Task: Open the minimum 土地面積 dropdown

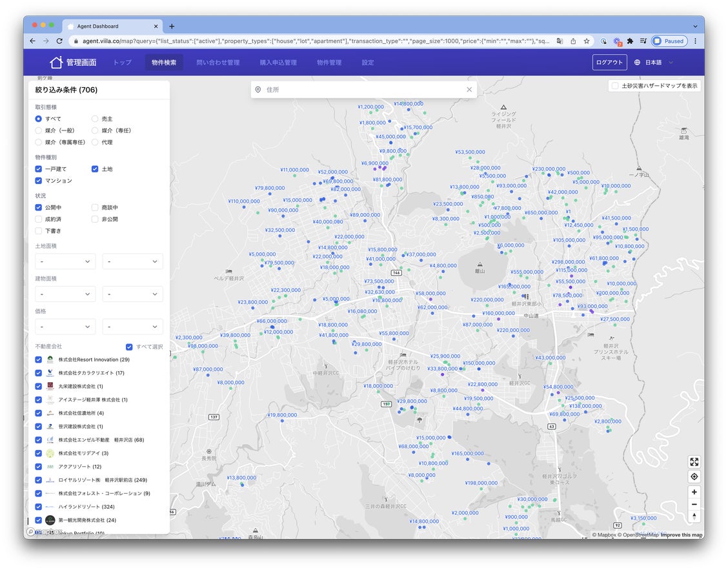Action: tap(65, 261)
